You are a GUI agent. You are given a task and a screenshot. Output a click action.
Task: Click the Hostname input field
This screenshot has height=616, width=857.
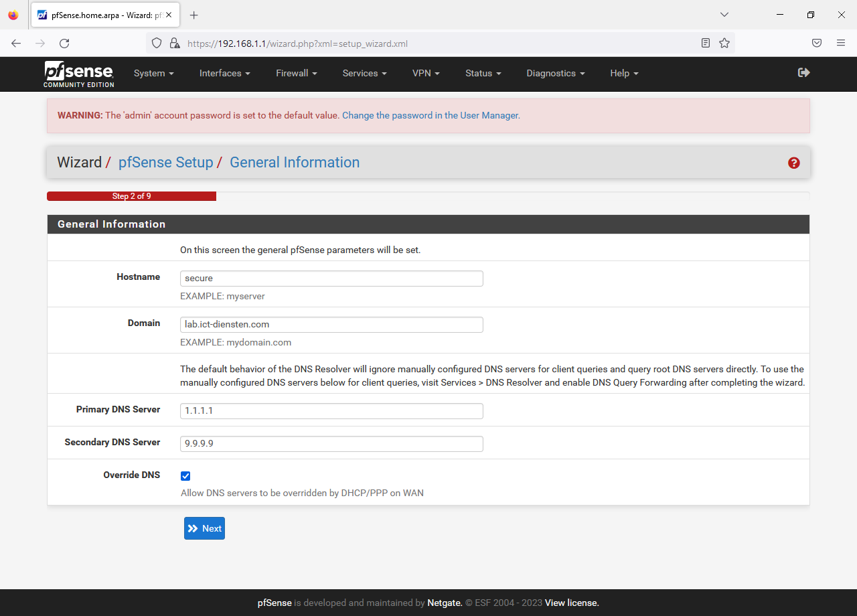pos(331,279)
